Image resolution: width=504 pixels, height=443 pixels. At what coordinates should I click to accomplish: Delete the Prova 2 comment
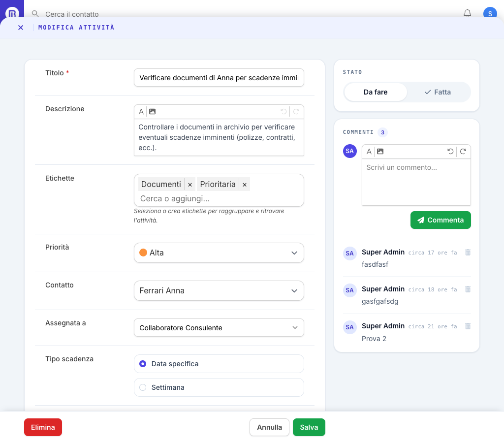coord(468,326)
